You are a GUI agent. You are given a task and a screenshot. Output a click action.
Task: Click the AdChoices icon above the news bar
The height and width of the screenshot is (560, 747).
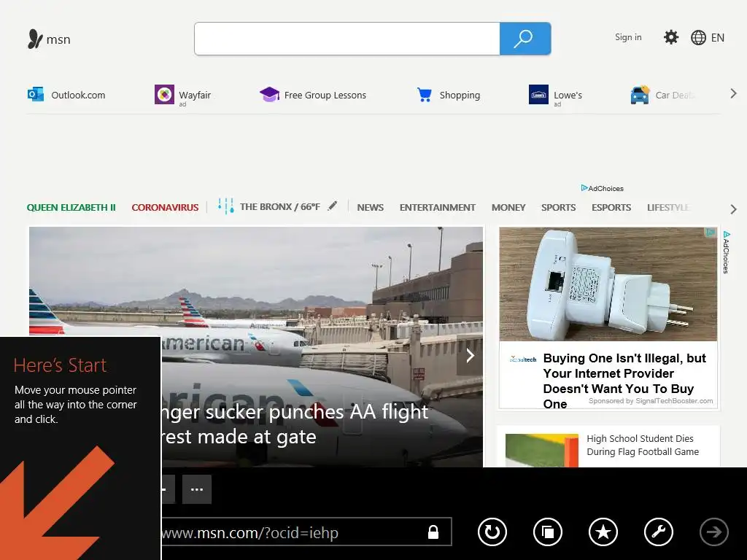click(x=584, y=188)
